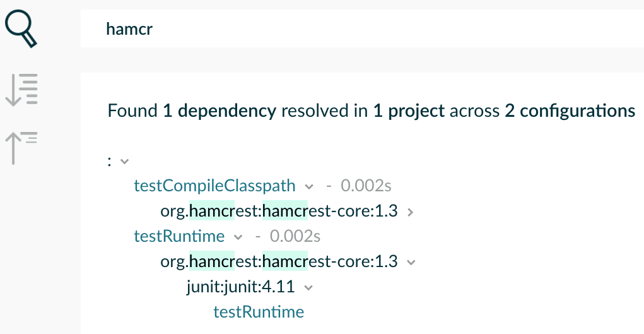Open the top-level testRuntime configuration link
644x334 pixels.
[179, 236]
